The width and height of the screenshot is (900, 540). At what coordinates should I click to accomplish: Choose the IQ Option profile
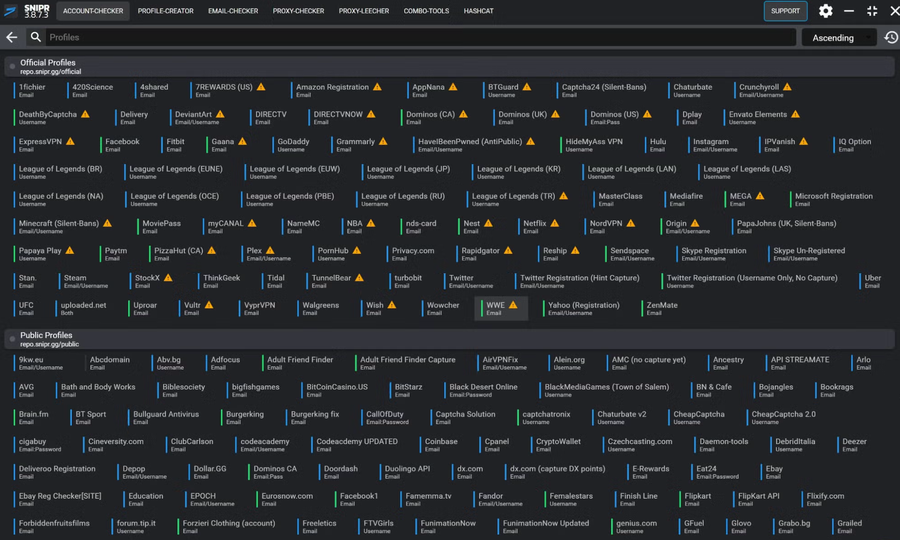coord(853,145)
